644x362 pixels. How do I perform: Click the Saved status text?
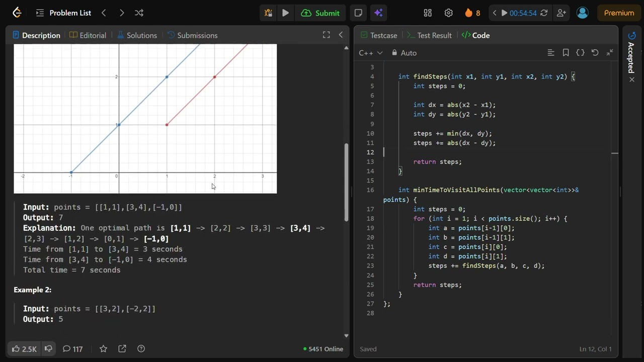[368, 349]
